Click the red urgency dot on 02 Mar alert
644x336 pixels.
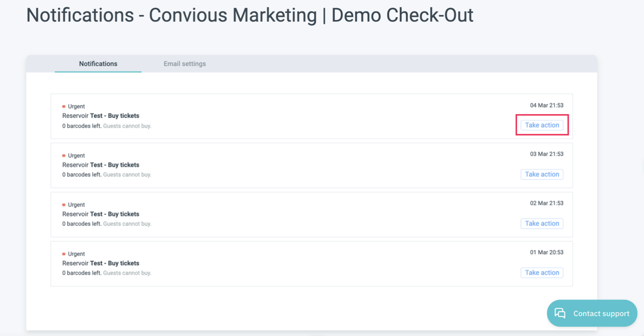click(x=64, y=205)
